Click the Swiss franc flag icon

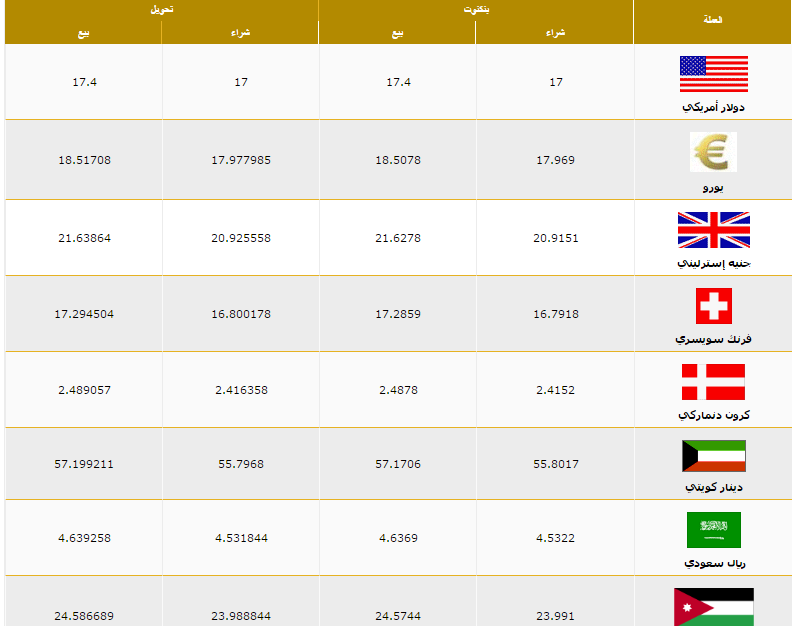pos(713,306)
